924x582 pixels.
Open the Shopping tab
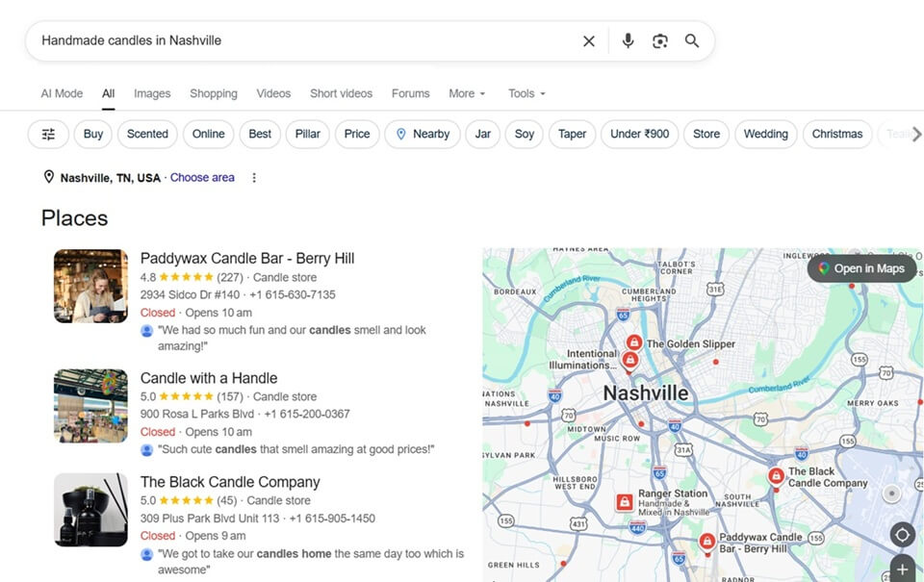[x=214, y=93]
